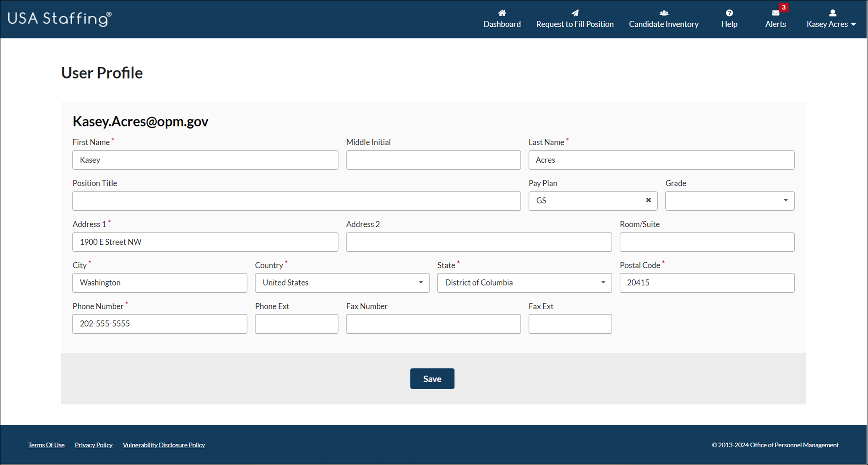The image size is (868, 465).
Task: Click the Save button
Action: pyautogui.click(x=432, y=378)
